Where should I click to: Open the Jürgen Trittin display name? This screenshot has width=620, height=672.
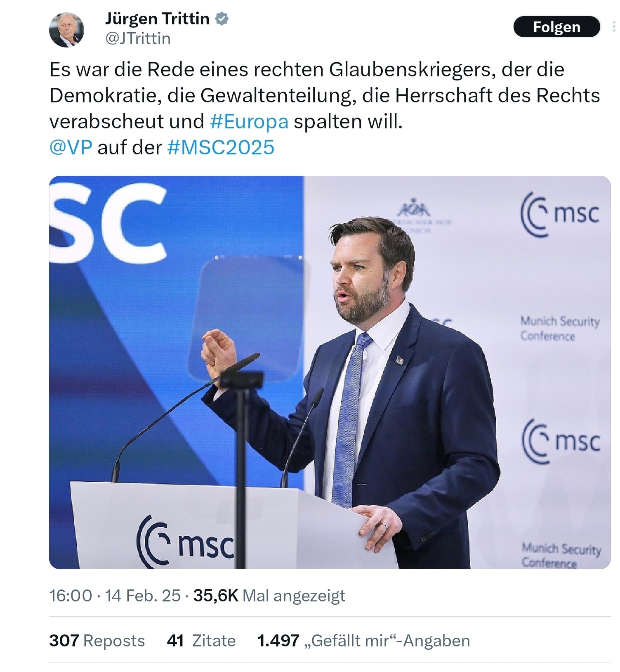[x=157, y=19]
